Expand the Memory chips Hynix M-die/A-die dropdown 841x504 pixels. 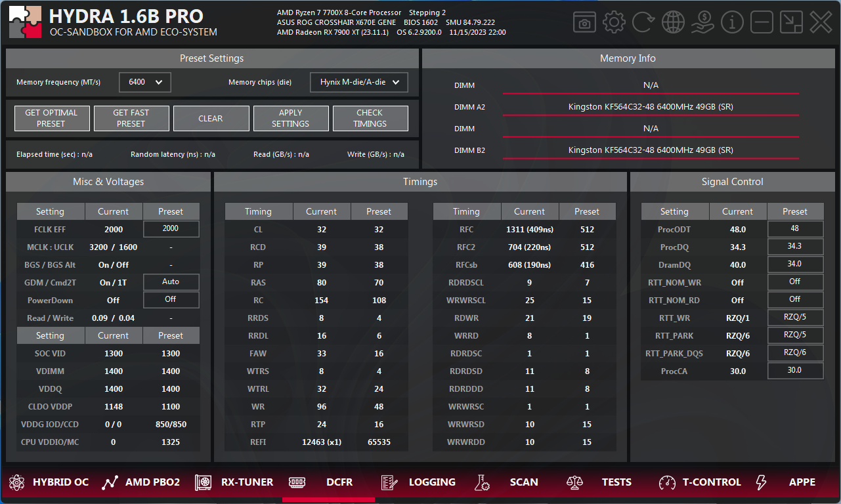[359, 82]
